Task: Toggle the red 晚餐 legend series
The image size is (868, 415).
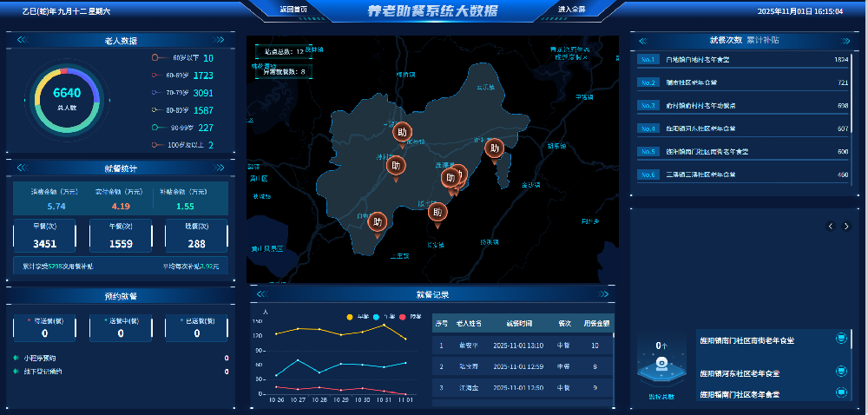Action: (409, 317)
